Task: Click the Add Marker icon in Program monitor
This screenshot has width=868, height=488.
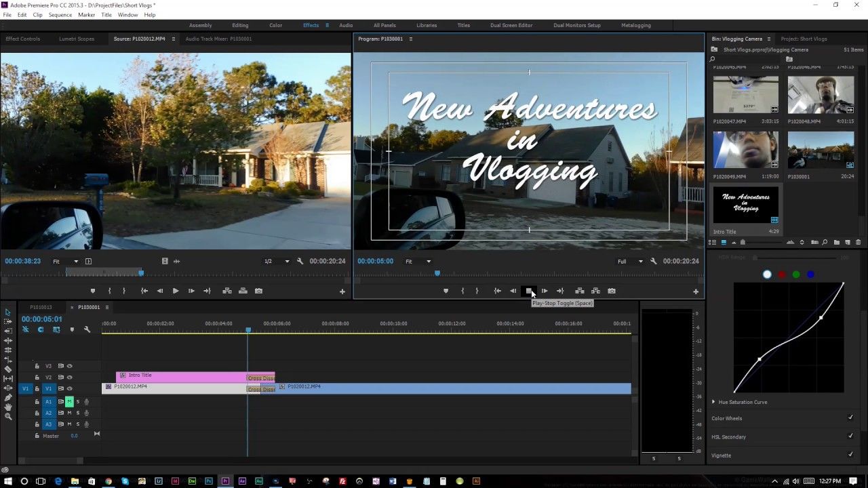Action: 446,291
